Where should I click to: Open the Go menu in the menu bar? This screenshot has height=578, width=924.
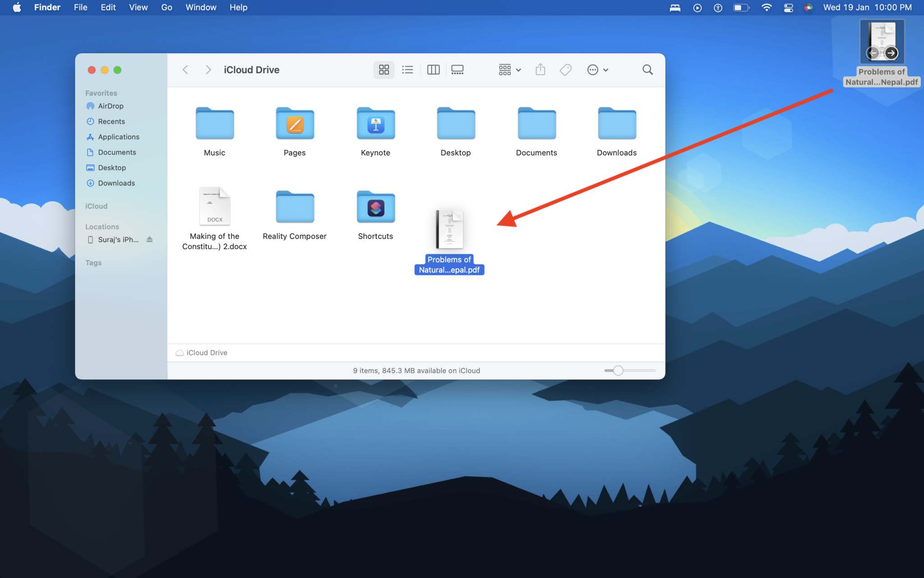pos(166,7)
